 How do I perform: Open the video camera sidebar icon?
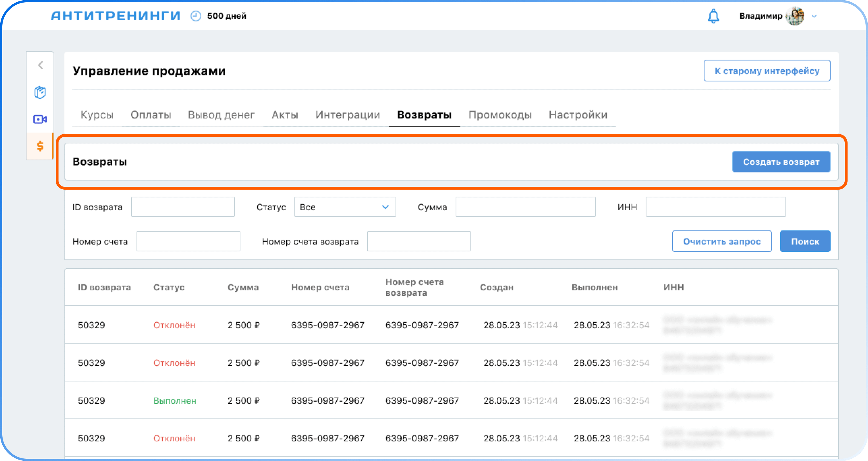[x=40, y=119]
